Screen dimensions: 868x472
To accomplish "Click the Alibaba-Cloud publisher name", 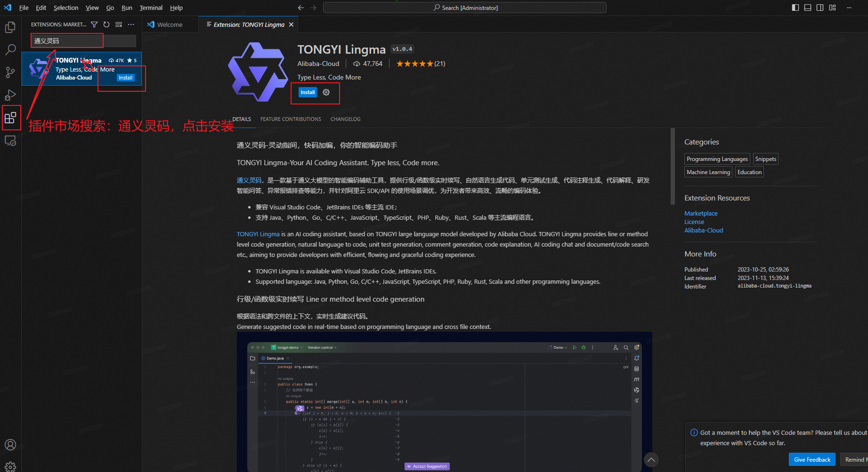I will 318,64.
